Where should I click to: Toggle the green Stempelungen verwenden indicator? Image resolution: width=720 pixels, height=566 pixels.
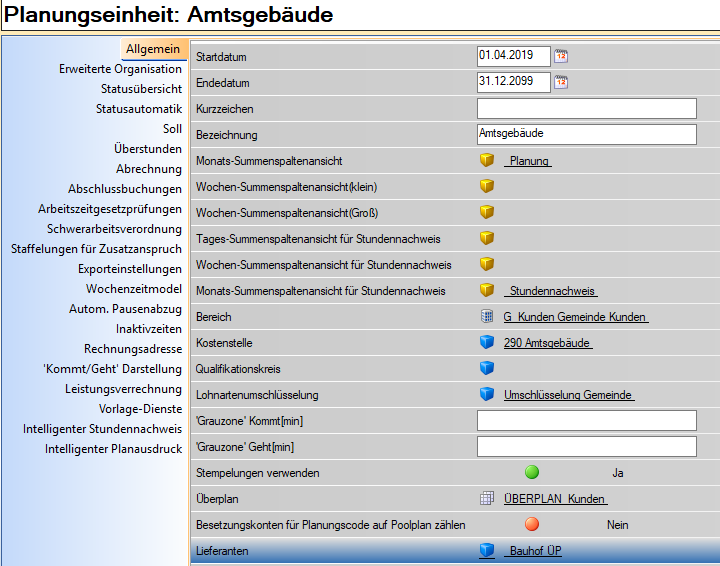point(532,473)
